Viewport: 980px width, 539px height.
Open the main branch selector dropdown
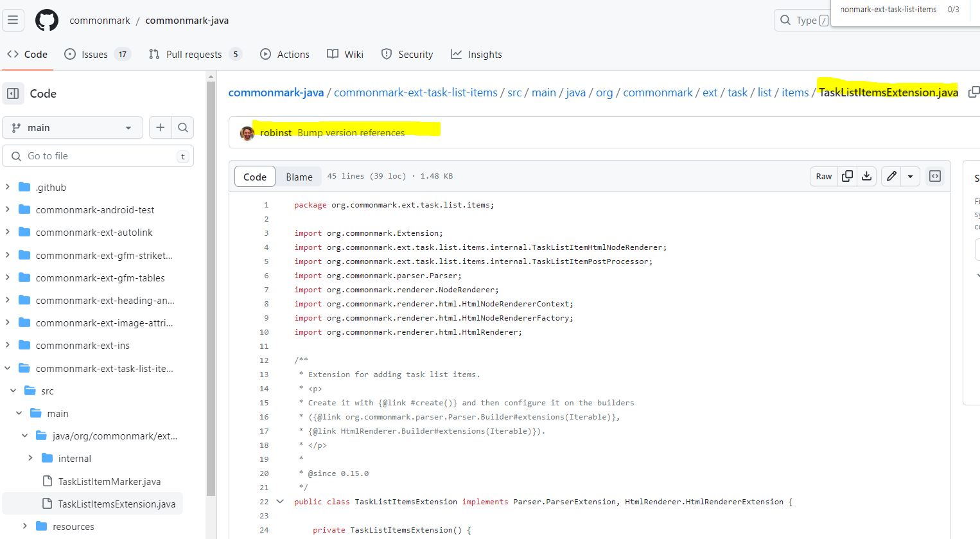73,127
